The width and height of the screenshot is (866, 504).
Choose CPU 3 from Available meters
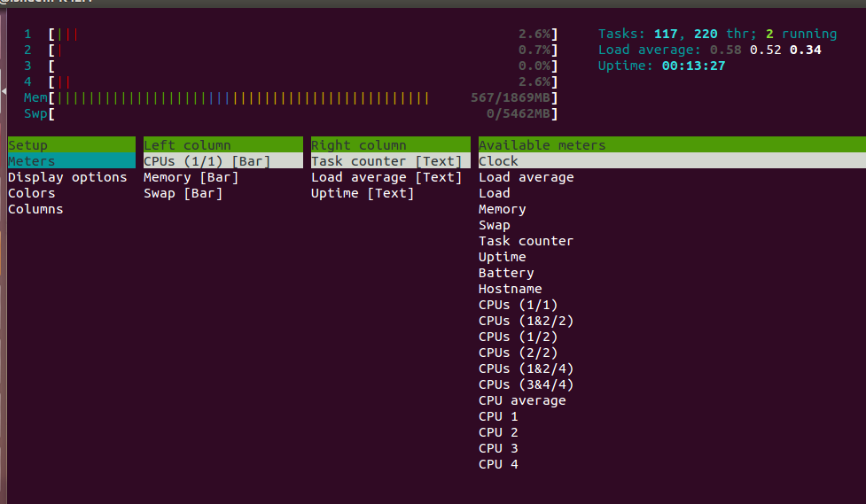click(x=498, y=449)
